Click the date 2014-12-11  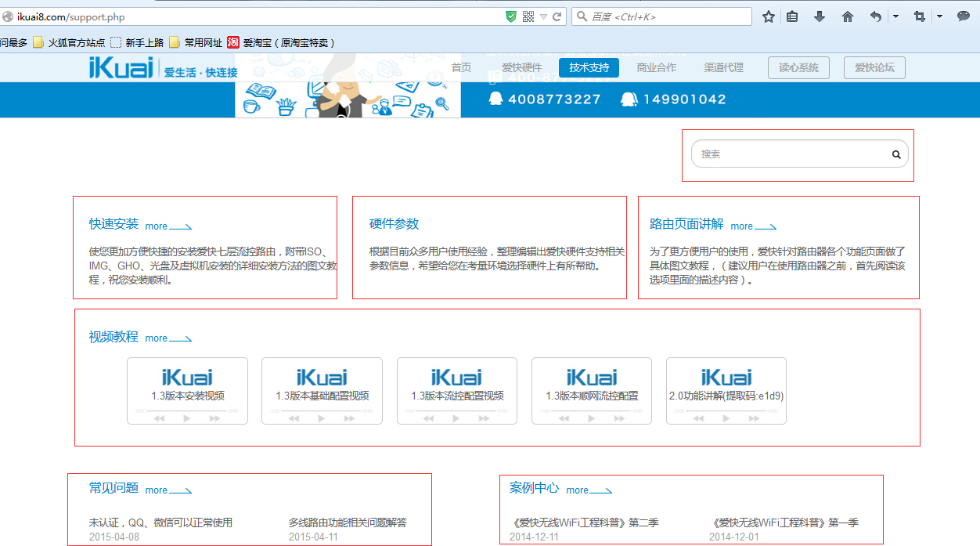pyautogui.click(x=534, y=537)
